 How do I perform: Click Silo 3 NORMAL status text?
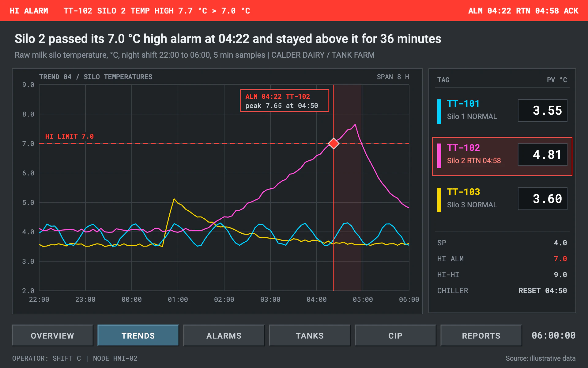pos(472,205)
